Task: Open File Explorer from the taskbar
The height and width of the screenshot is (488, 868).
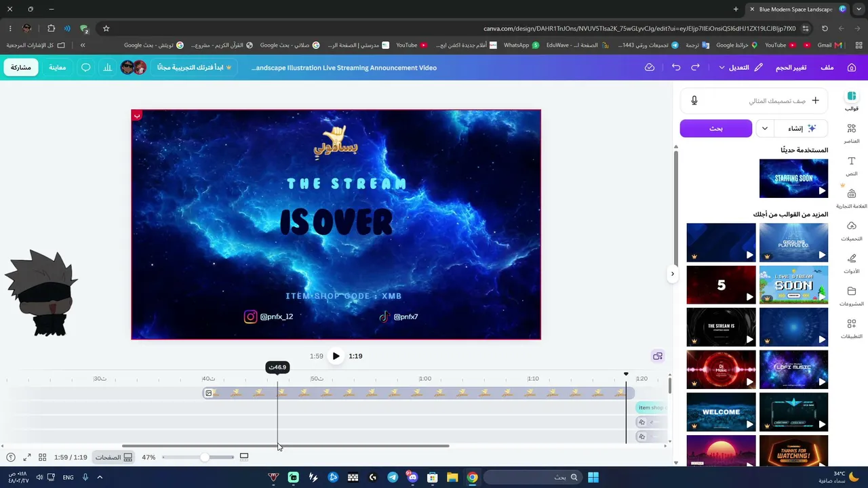Action: [452, 477]
